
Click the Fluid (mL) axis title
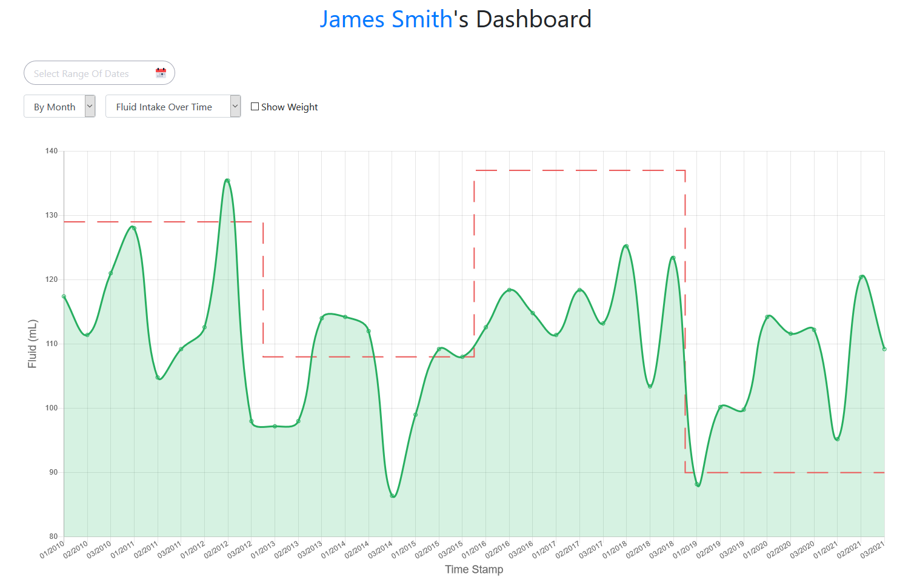[x=33, y=344]
